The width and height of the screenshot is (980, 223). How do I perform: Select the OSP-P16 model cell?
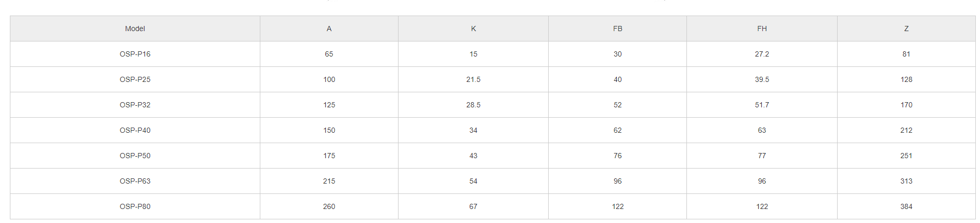(135, 54)
